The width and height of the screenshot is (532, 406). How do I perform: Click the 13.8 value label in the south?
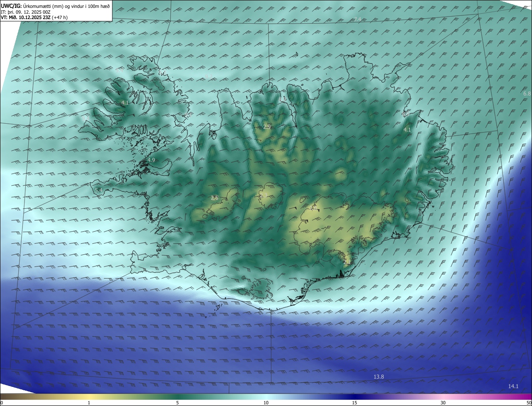379,377
